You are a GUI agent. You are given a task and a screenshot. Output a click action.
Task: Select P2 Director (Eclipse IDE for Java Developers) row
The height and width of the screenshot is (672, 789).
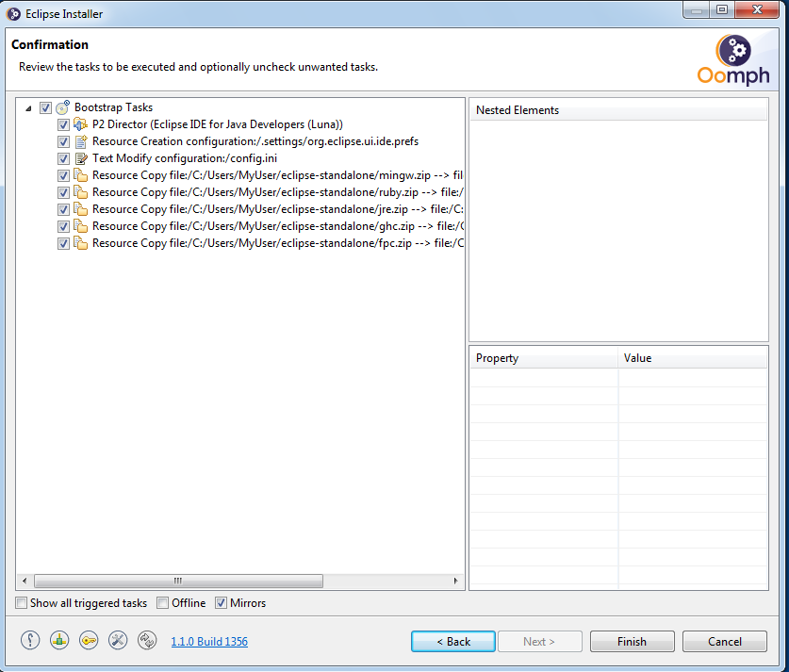pyautogui.click(x=218, y=124)
